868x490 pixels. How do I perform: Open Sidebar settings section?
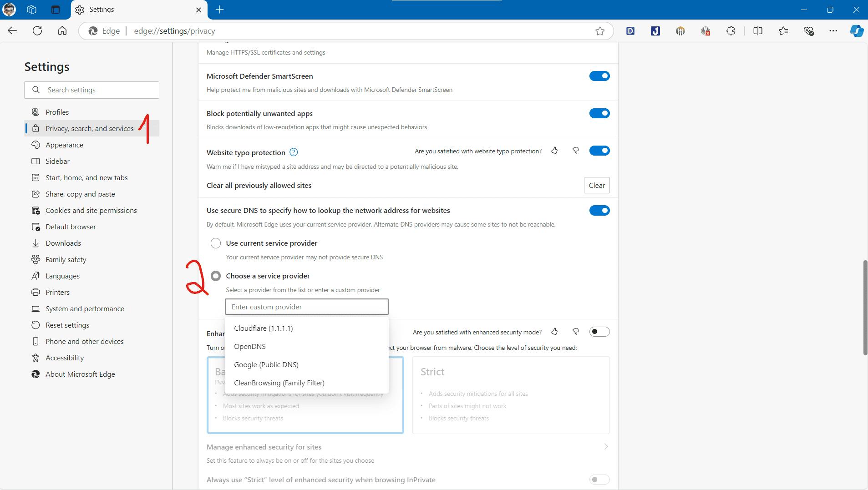click(91, 161)
